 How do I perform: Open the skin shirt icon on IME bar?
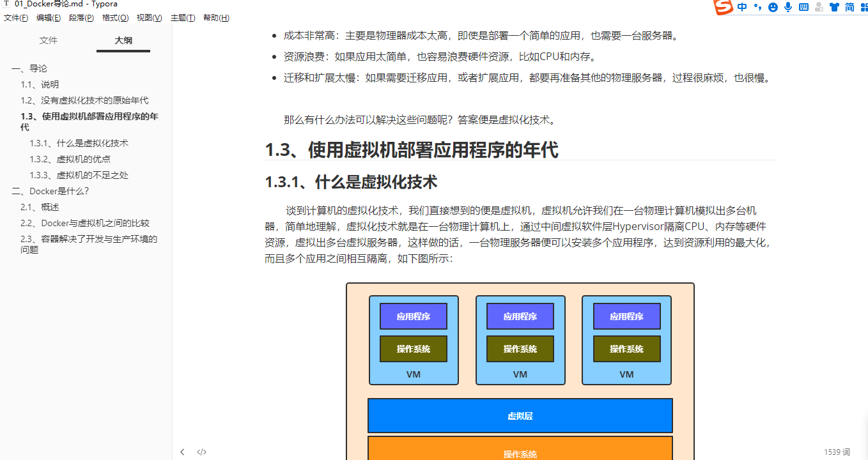click(834, 7)
